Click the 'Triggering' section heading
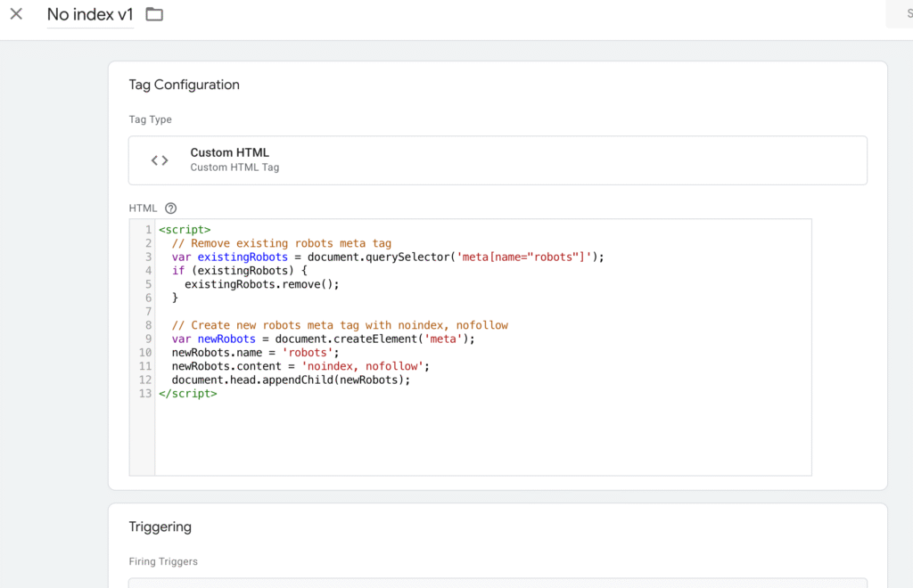Image resolution: width=913 pixels, height=588 pixels. (x=160, y=527)
